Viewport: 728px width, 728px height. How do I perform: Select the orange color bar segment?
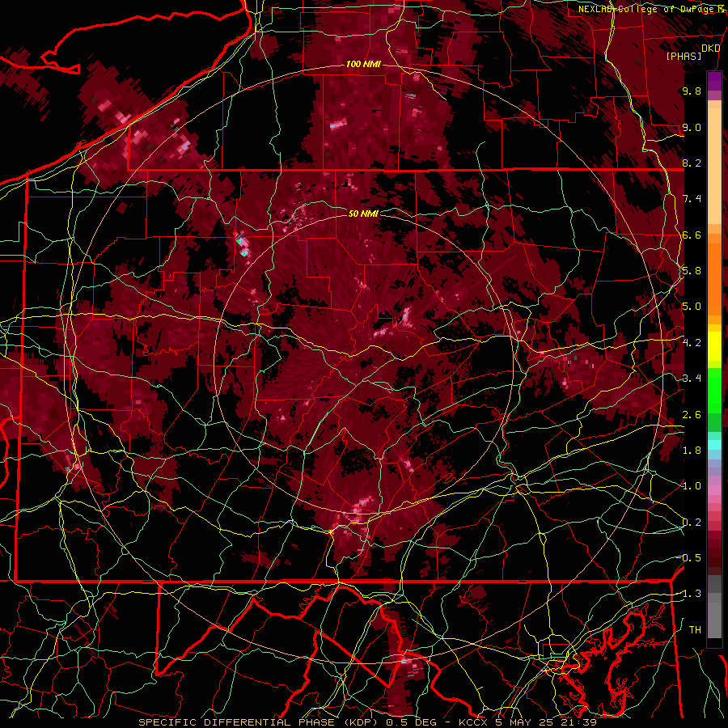(714, 278)
